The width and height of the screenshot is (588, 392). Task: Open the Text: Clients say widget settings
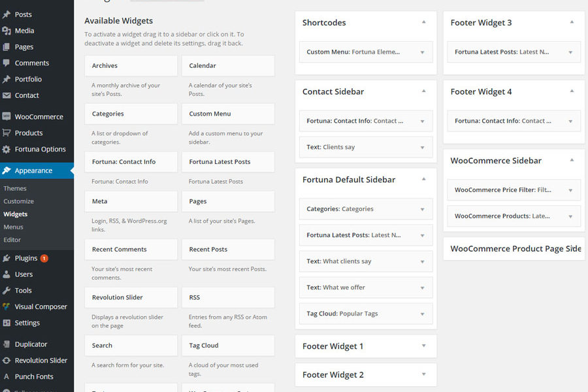(366, 147)
